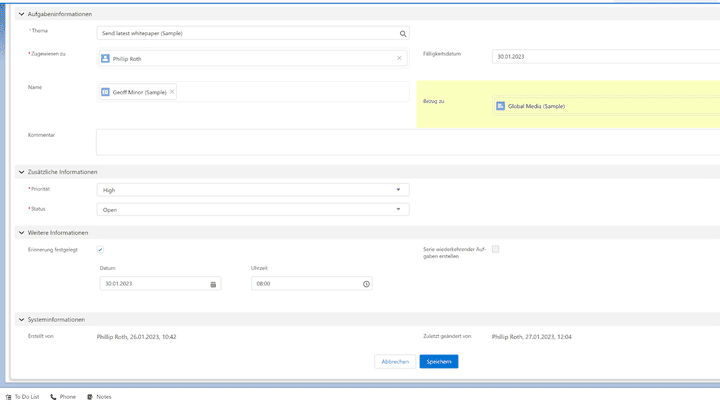Open the calendar picker for Datum
This screenshot has height=405, width=720.
coord(213,284)
